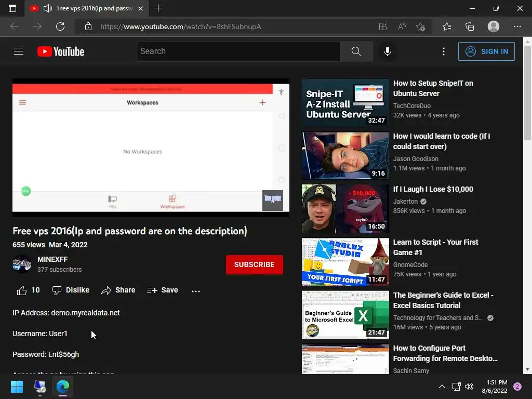This screenshot has height=399, width=532.
Task: Click SIGN IN button
Action: click(486, 51)
